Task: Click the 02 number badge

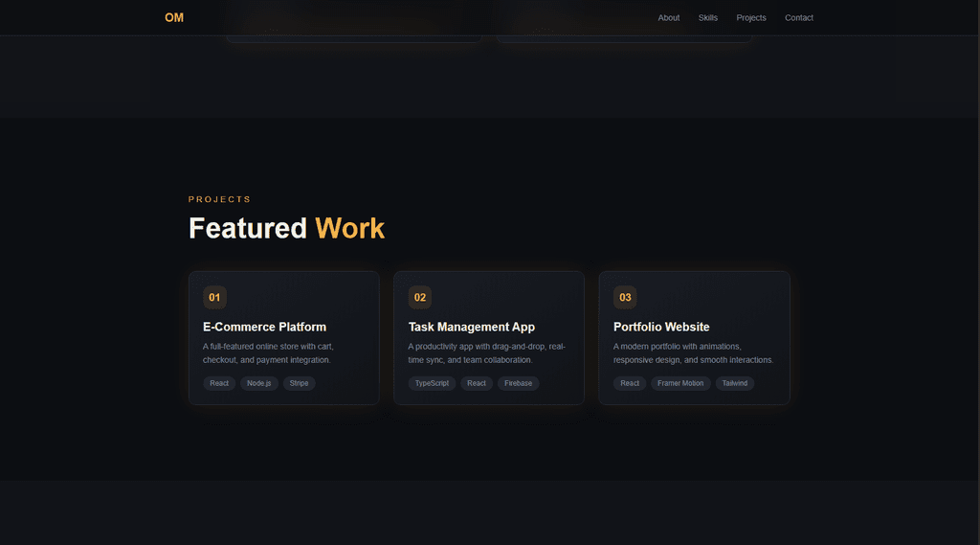Action: pos(419,297)
